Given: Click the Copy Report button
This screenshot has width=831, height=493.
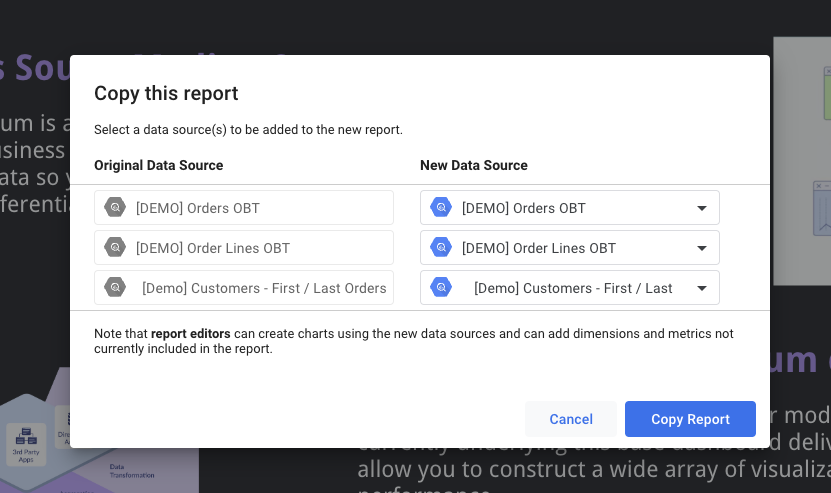Looking at the screenshot, I should tap(690, 419).
